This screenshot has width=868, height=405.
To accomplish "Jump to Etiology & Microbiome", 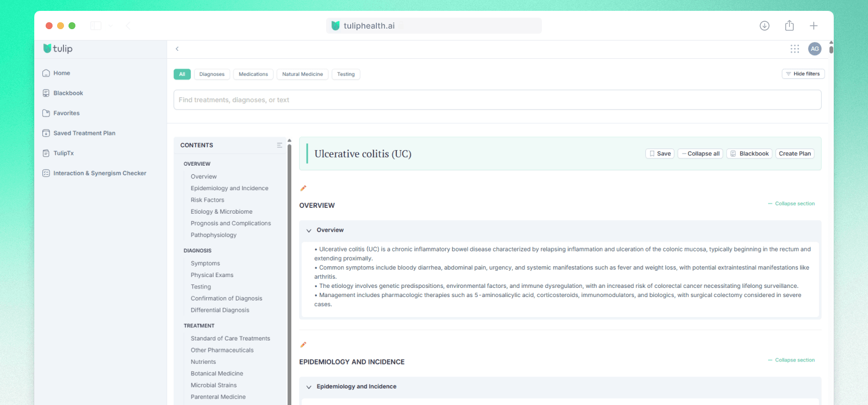I will click(222, 212).
